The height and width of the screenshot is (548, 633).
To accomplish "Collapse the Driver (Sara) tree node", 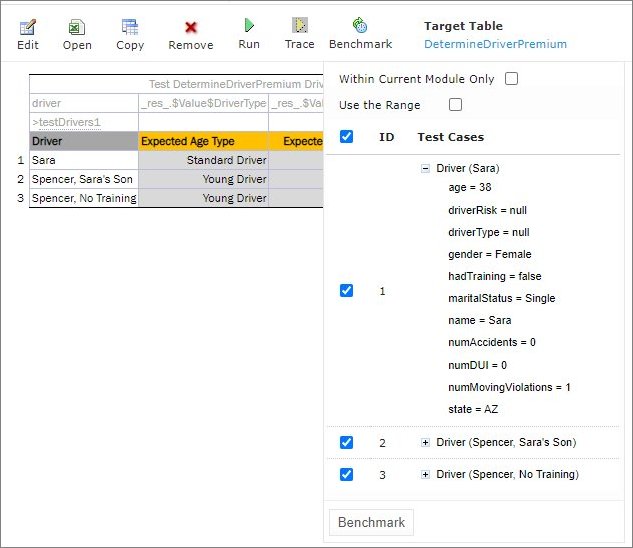I will (x=425, y=169).
